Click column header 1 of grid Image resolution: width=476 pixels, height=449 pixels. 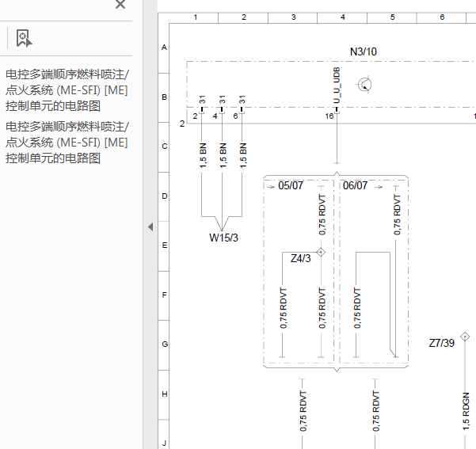click(195, 17)
